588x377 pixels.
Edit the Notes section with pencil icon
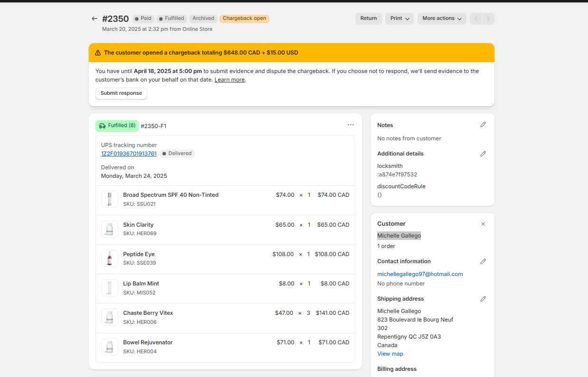tap(483, 125)
